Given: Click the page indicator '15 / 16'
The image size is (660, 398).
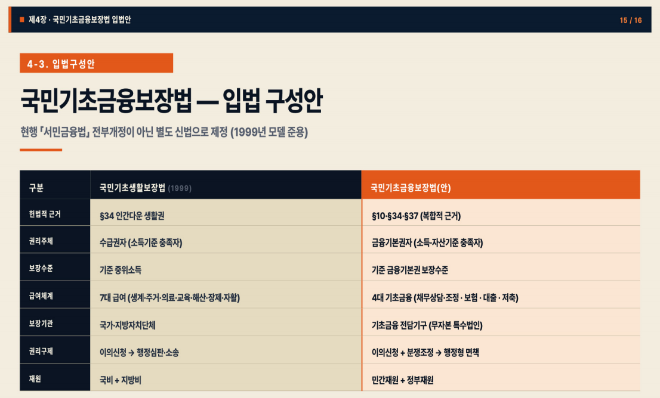Looking at the screenshot, I should [x=631, y=20].
